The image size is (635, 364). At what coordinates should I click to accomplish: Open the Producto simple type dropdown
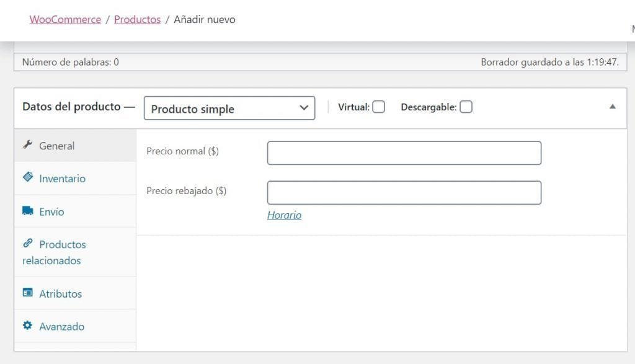pyautogui.click(x=229, y=108)
